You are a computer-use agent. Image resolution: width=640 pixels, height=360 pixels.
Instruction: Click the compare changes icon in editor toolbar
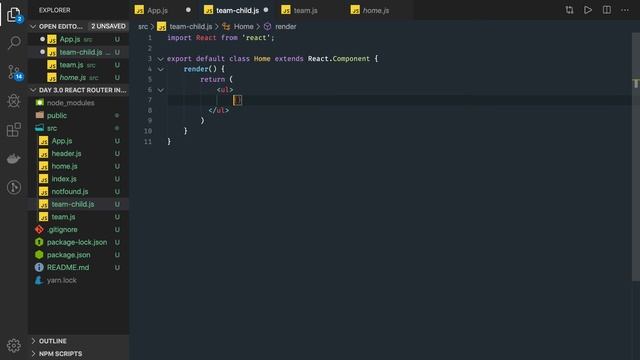point(569,10)
